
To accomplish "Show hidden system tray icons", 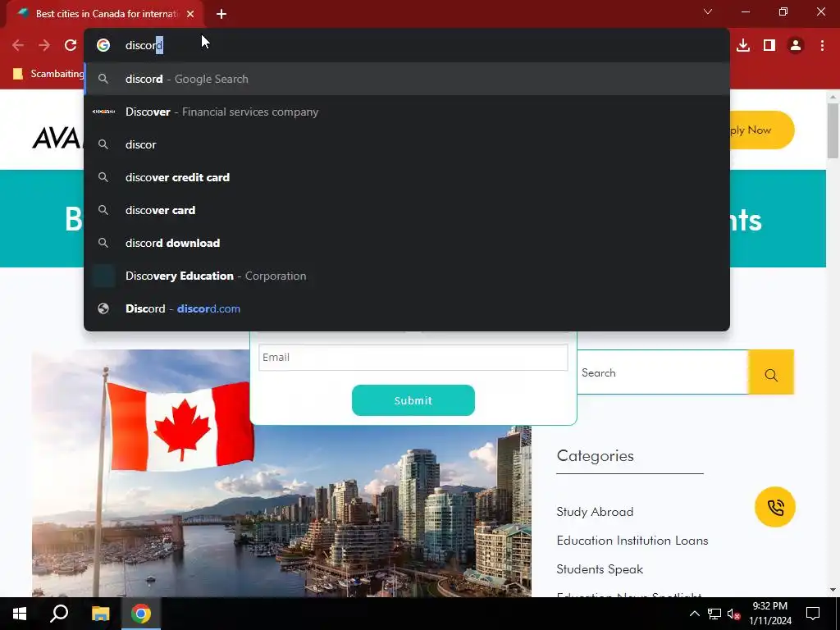I will click(x=694, y=614).
